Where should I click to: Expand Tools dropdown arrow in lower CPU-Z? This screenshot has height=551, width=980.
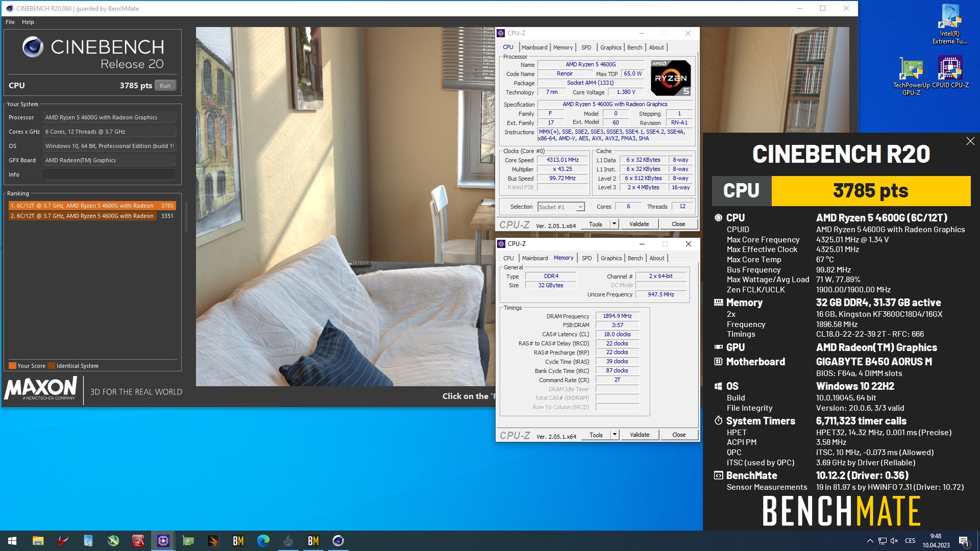click(615, 435)
